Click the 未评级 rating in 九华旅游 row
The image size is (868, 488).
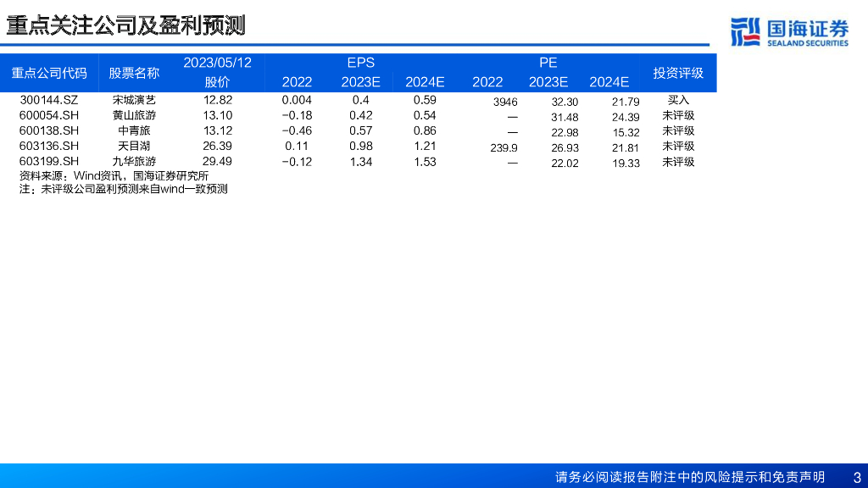(678, 162)
